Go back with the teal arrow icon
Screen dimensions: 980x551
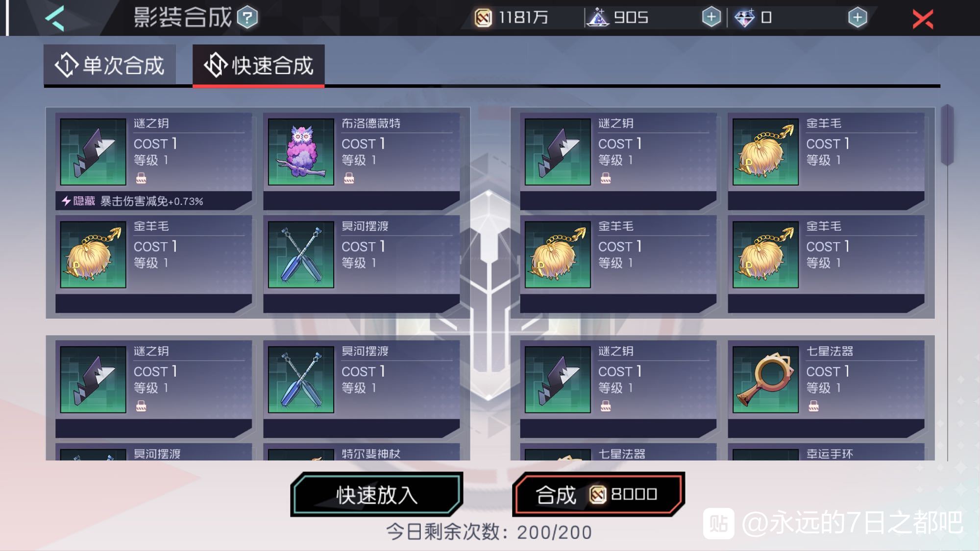(55, 19)
